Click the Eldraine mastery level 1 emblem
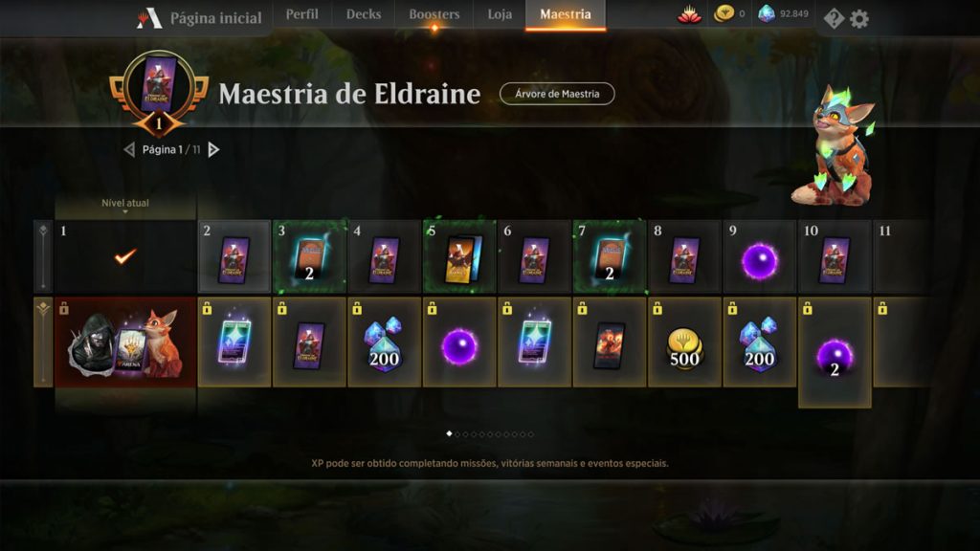The height and width of the screenshot is (551, 980). (x=158, y=93)
